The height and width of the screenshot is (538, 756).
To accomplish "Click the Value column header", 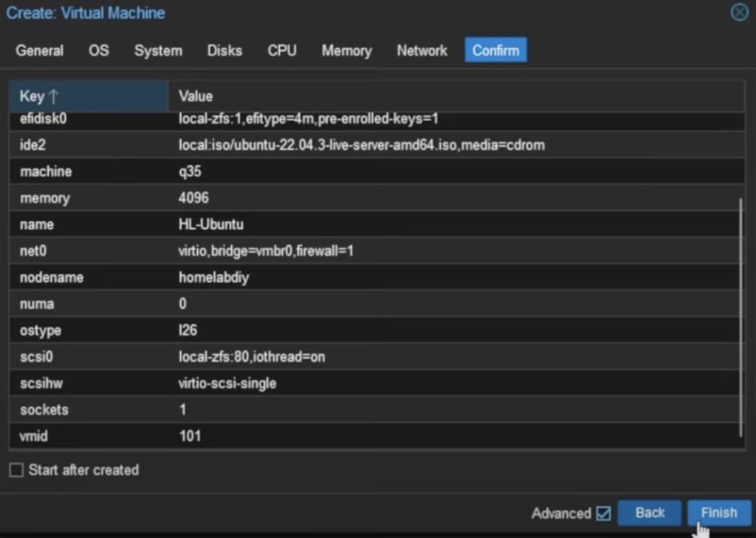I will pyautogui.click(x=456, y=96).
